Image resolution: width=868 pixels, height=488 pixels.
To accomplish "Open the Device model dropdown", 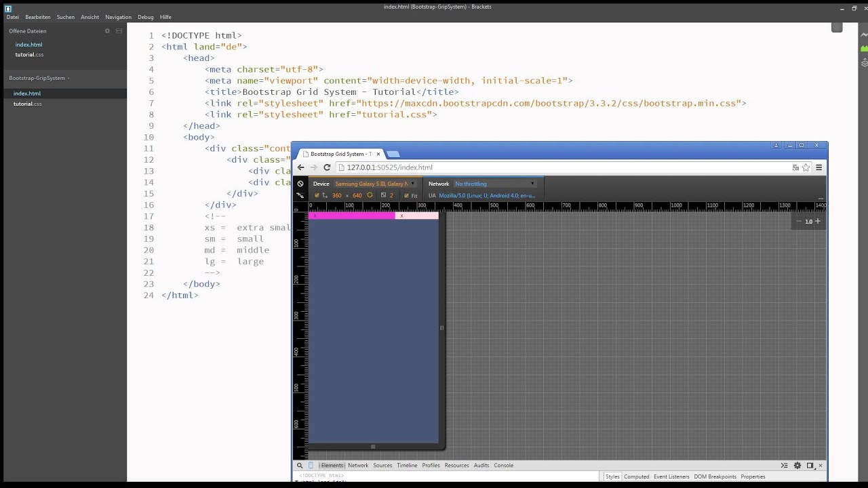I will coord(375,184).
